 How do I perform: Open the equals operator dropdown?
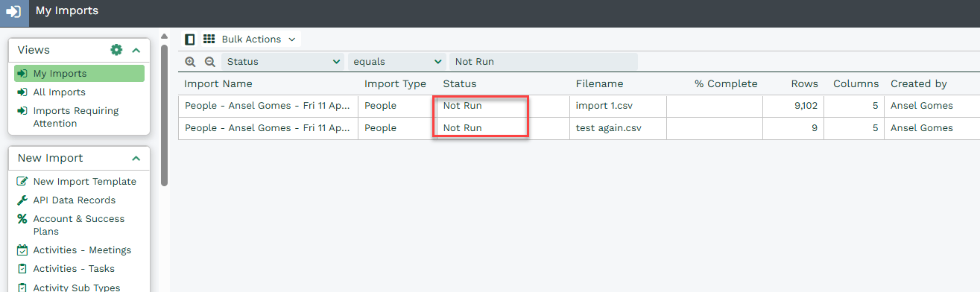click(396, 62)
